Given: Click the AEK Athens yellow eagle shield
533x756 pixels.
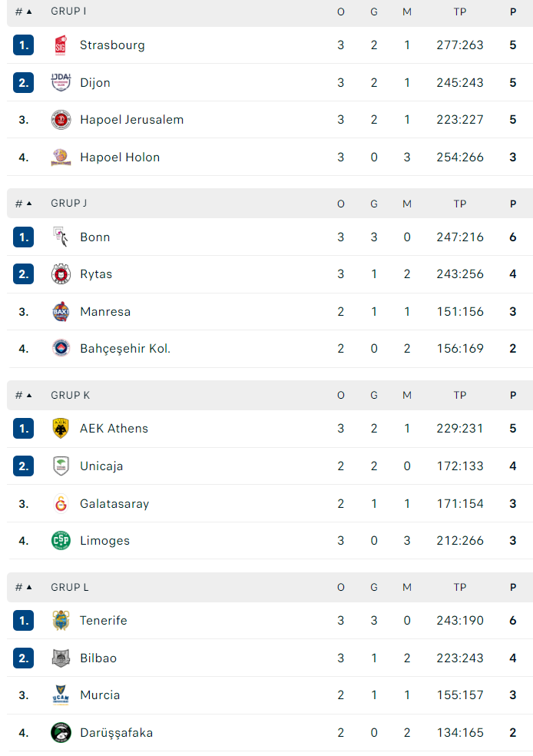Looking at the screenshot, I should pos(61,428).
